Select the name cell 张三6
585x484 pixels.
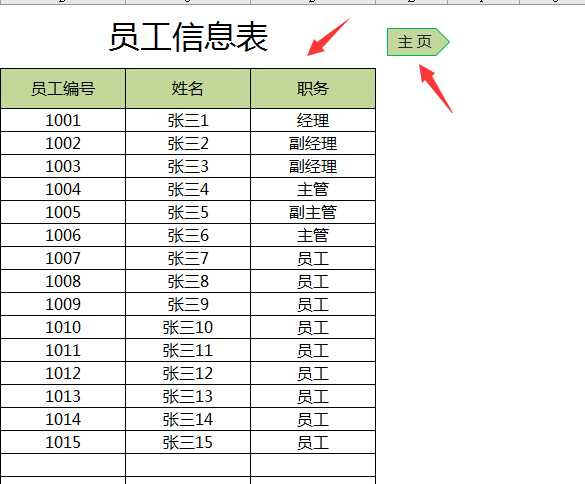[188, 235]
